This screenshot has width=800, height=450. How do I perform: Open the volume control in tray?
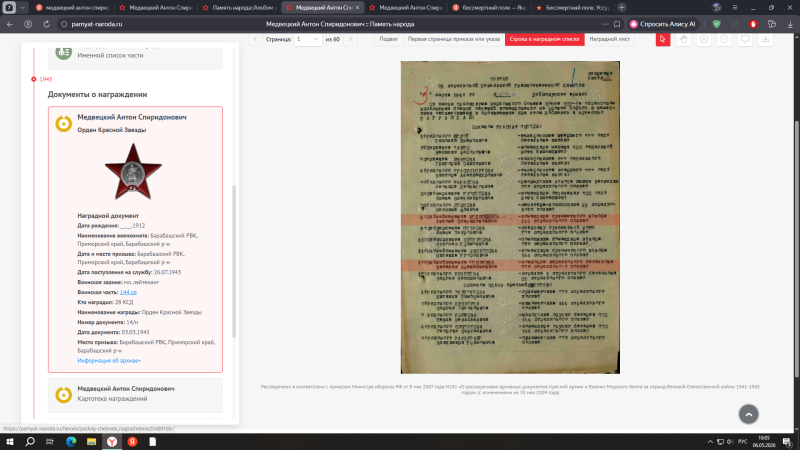pyautogui.click(x=730, y=442)
